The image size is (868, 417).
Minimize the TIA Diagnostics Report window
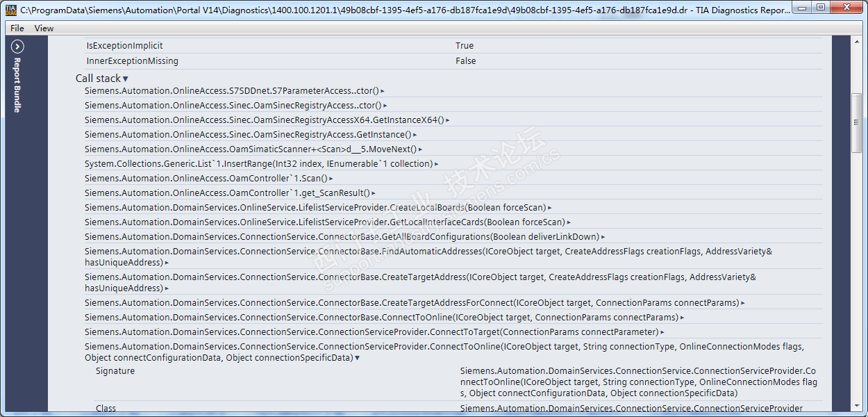pyautogui.click(x=802, y=7)
